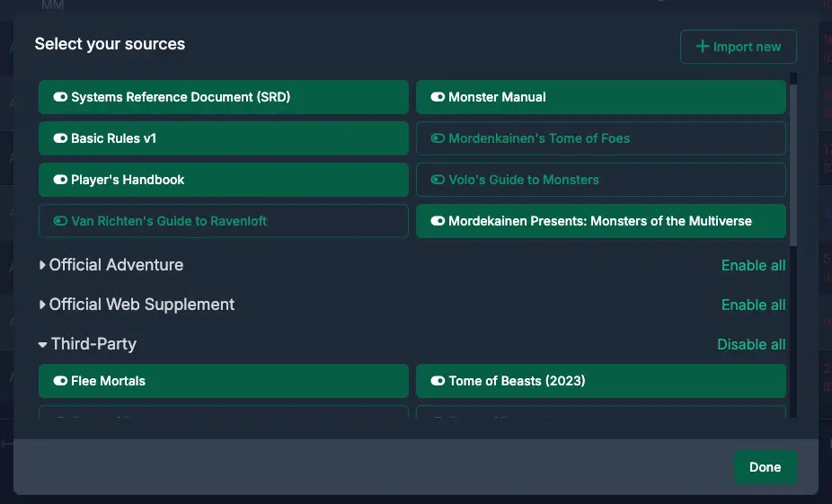This screenshot has height=504, width=832.
Task: Toggle Player's Handbook source off
Action: (224, 180)
